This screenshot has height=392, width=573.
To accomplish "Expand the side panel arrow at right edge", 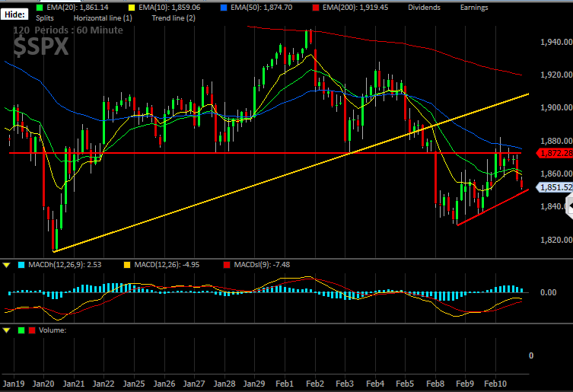I will click(x=569, y=206).
